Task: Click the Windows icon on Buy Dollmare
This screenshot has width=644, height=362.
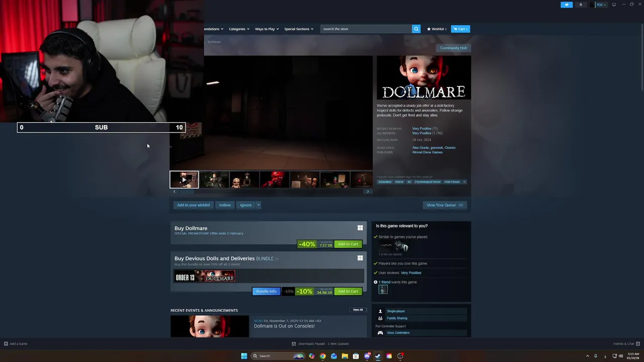Action: click(x=360, y=228)
